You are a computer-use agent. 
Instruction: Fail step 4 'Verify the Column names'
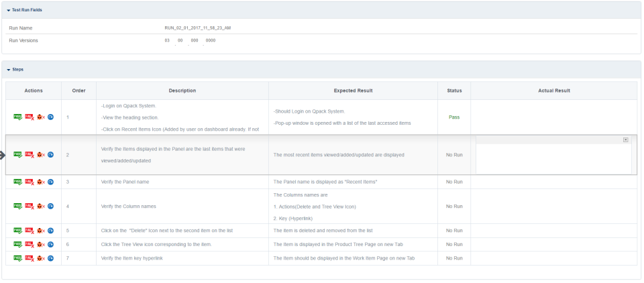point(29,206)
